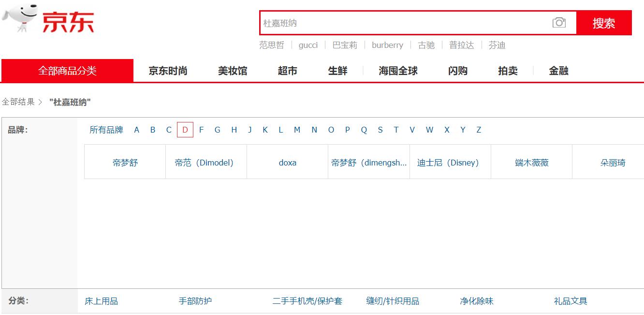Choose brand 帝范（Dimodel）
The height and width of the screenshot is (315, 644).
pos(206,163)
